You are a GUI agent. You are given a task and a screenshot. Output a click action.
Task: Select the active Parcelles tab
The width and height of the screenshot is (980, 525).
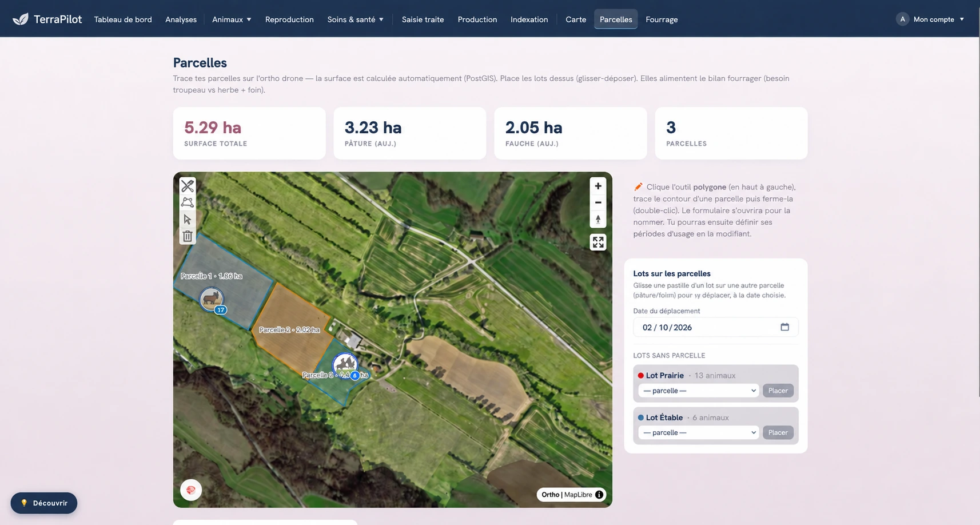[616, 19]
